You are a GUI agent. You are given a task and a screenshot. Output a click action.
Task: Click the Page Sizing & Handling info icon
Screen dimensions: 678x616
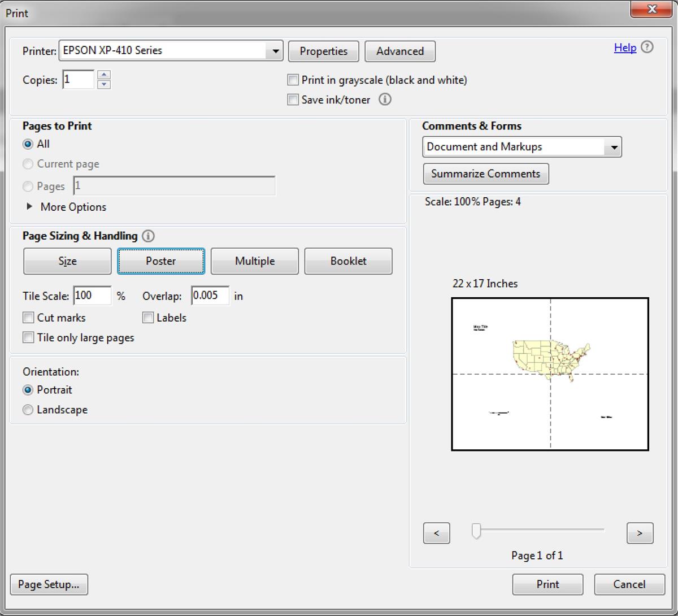pyautogui.click(x=148, y=236)
